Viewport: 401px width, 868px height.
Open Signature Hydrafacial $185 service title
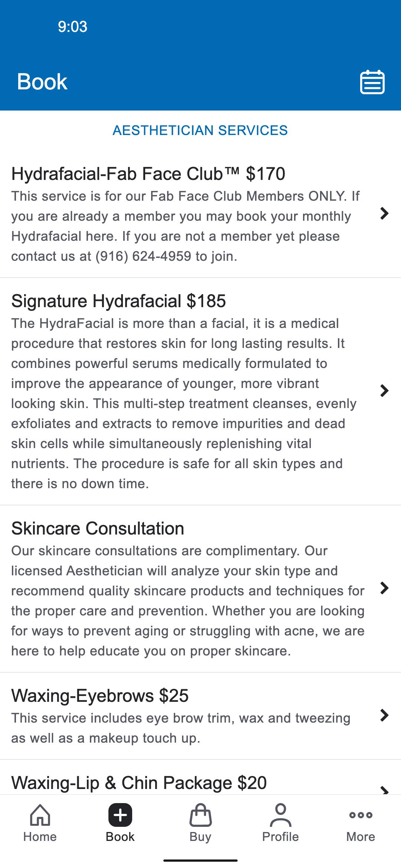[x=118, y=301]
